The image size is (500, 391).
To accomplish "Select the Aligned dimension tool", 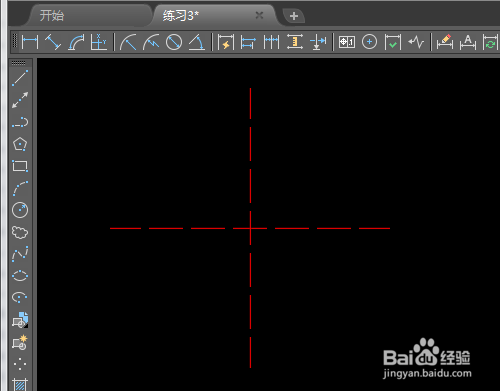I will (x=53, y=42).
